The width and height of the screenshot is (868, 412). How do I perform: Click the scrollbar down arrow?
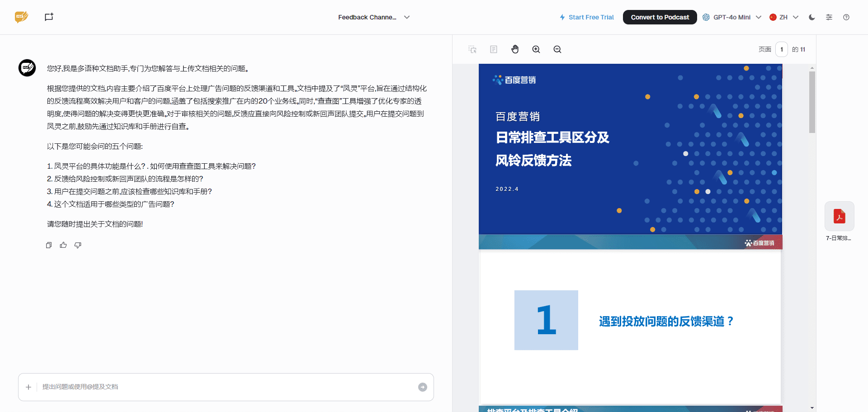812,408
